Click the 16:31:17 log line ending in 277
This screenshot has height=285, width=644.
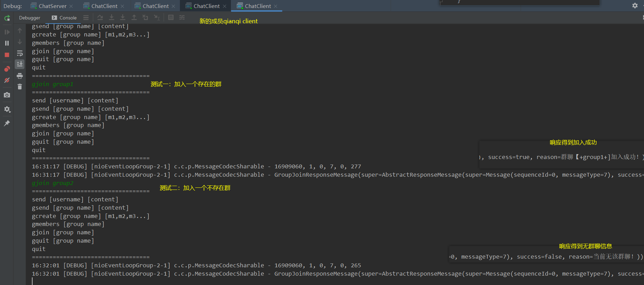pyautogui.click(x=197, y=166)
